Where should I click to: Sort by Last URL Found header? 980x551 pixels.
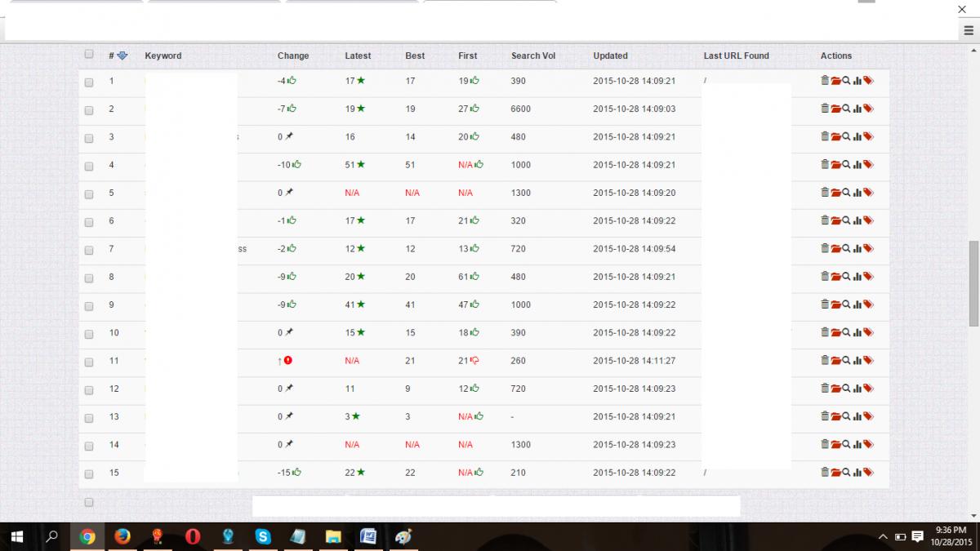pyautogui.click(x=737, y=56)
